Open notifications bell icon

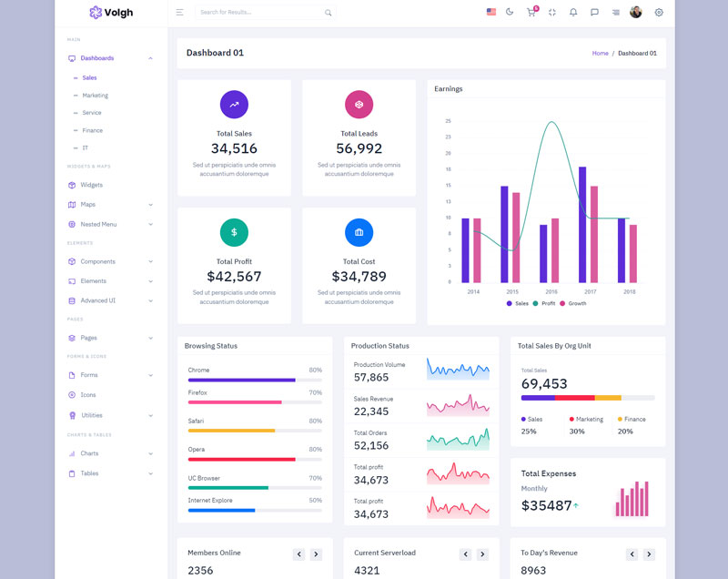click(573, 12)
